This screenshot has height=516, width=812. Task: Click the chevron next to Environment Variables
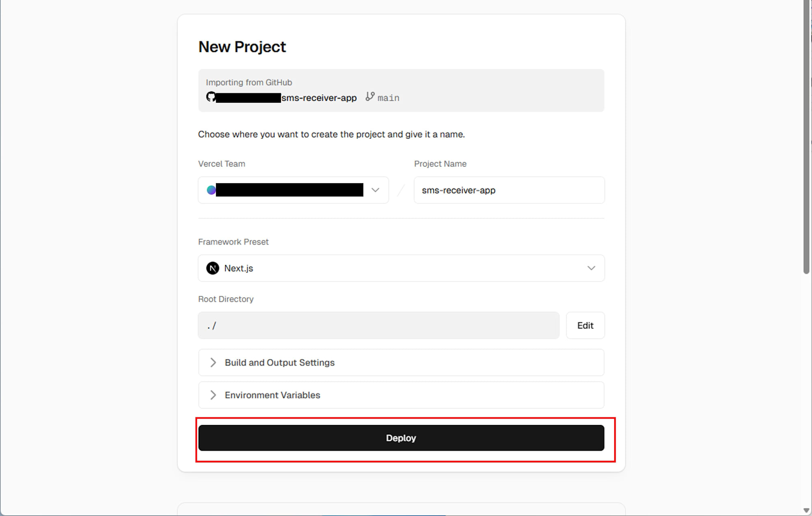coord(213,395)
